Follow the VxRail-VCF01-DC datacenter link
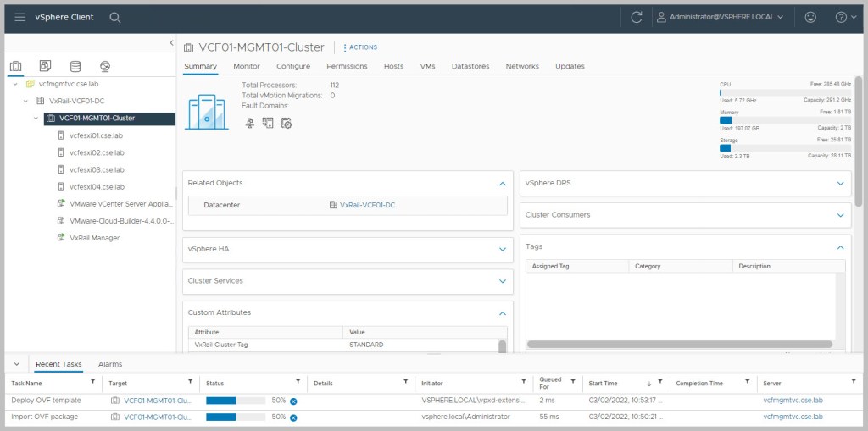The image size is (868, 431). pyautogui.click(x=367, y=205)
